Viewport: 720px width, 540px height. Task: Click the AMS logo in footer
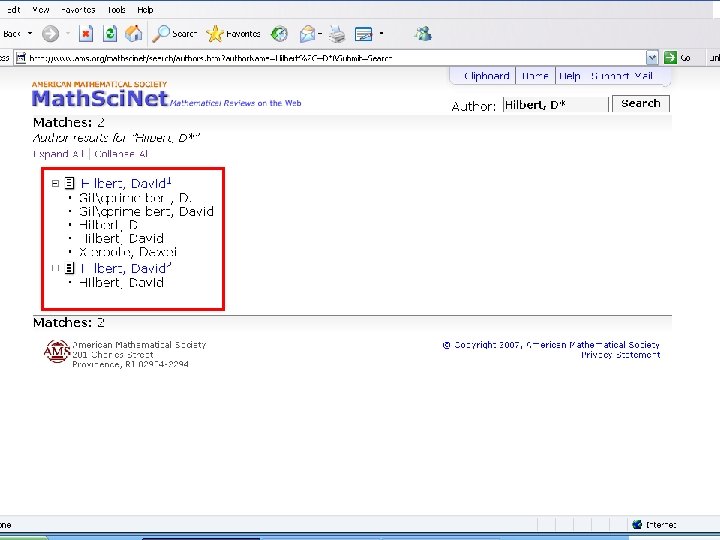pos(57,351)
